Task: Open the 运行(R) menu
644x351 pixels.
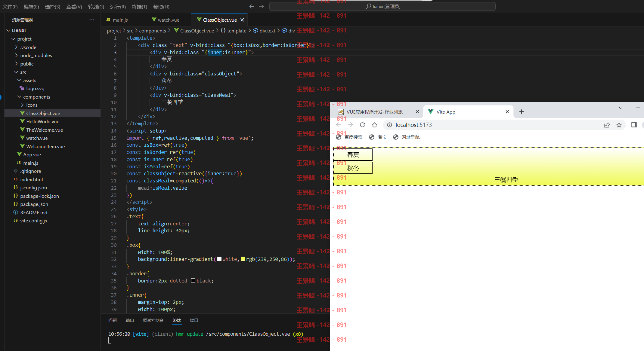Action: coord(118,7)
